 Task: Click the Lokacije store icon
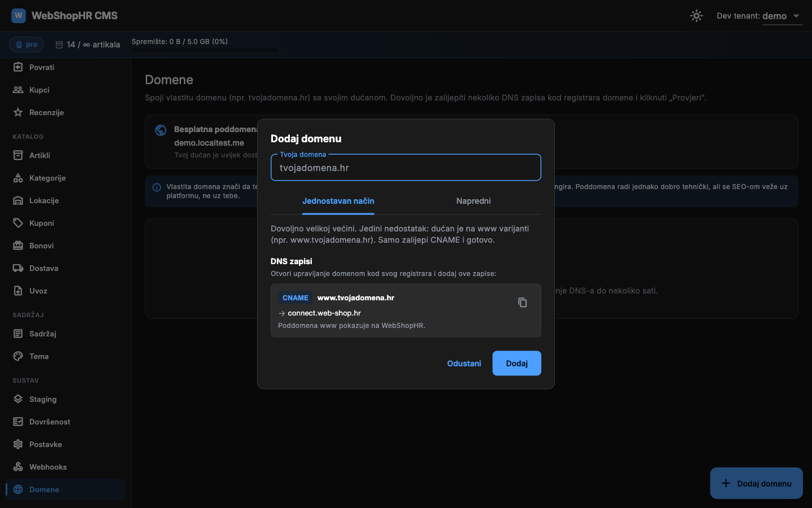click(18, 200)
